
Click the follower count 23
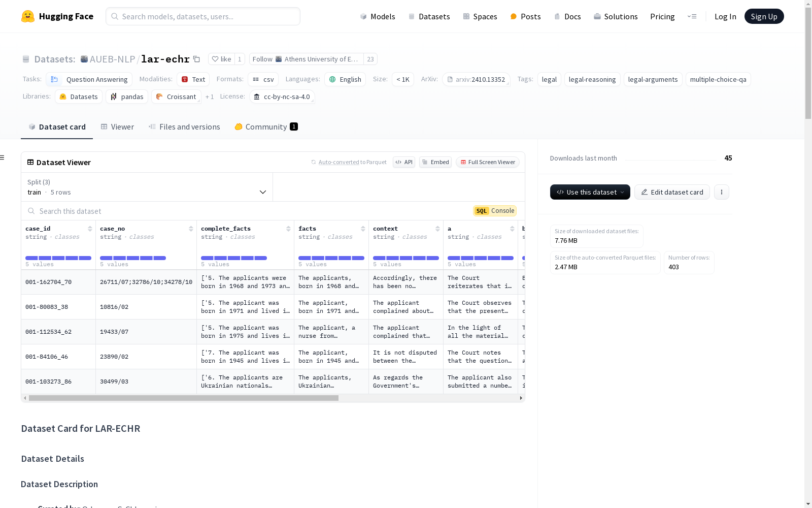[370, 59]
